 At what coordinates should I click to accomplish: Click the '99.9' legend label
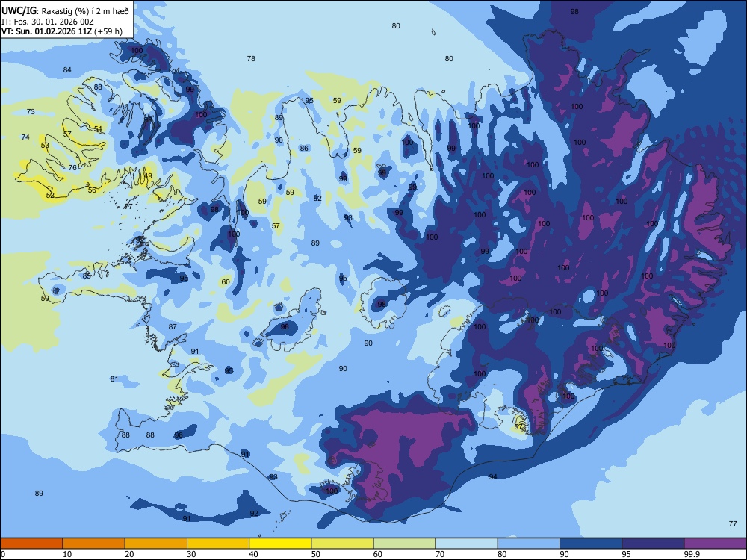pos(692,554)
